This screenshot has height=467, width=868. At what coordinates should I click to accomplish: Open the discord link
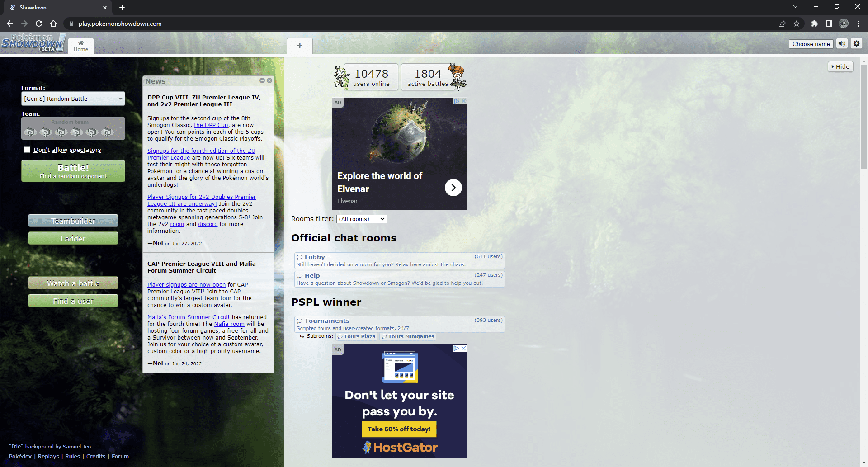point(208,224)
